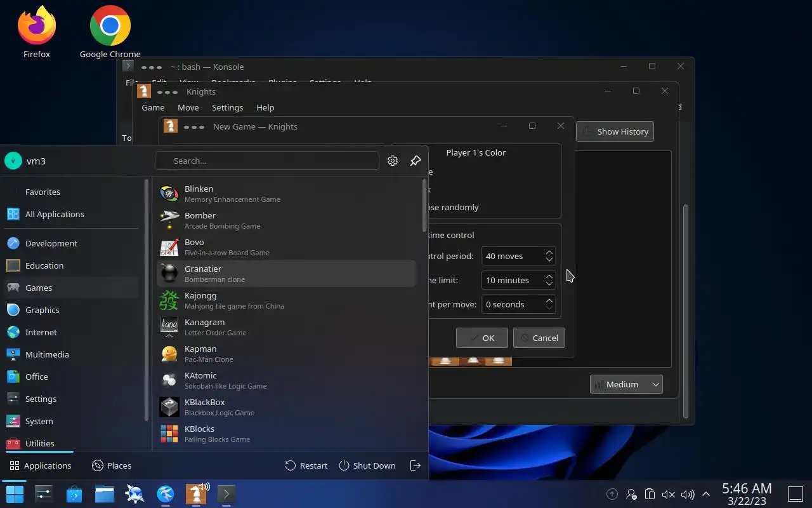This screenshot has height=508, width=812.
Task: Open Falkon browser icon in the taskbar
Action: click(166, 494)
